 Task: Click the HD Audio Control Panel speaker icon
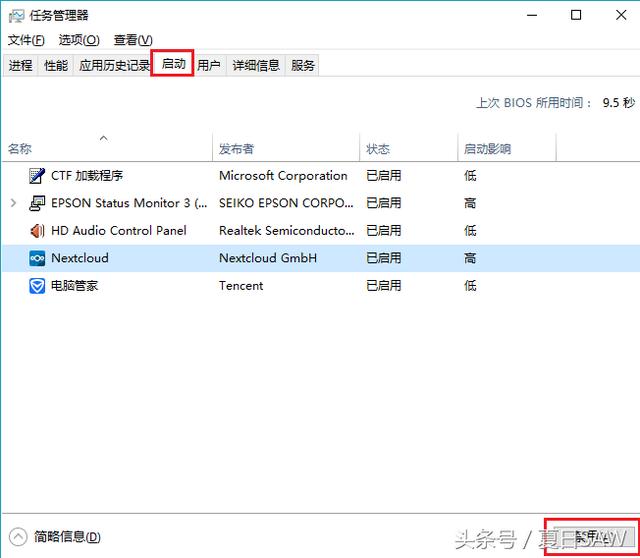tap(37, 231)
